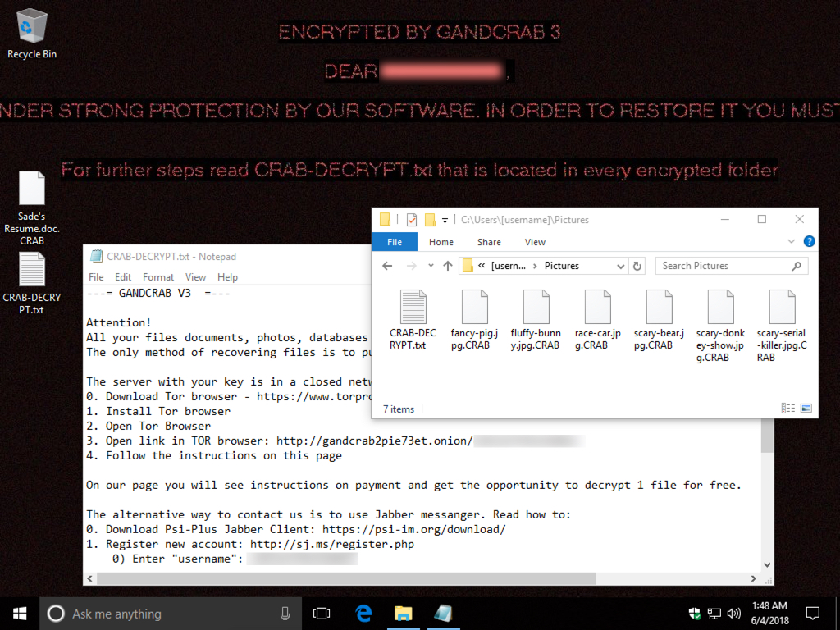Click New folder icon in Explorer title bar
840x630 pixels.
point(430,220)
